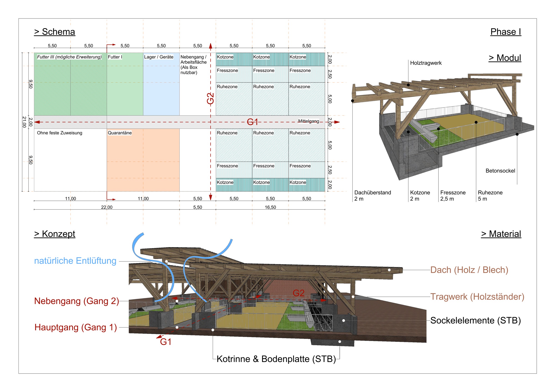The width and height of the screenshot is (555, 392).
Task: Click the 'Ohne feste Zuweisung' label
Action: [59, 133]
